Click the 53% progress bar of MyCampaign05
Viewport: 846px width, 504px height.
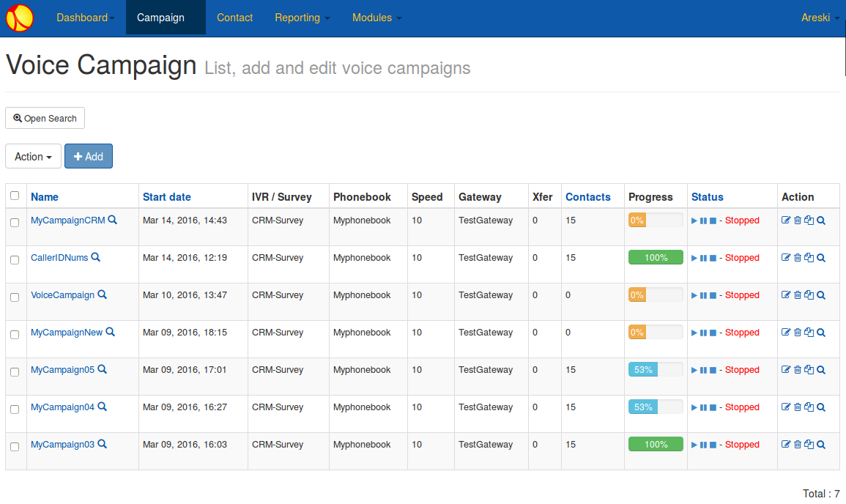643,369
